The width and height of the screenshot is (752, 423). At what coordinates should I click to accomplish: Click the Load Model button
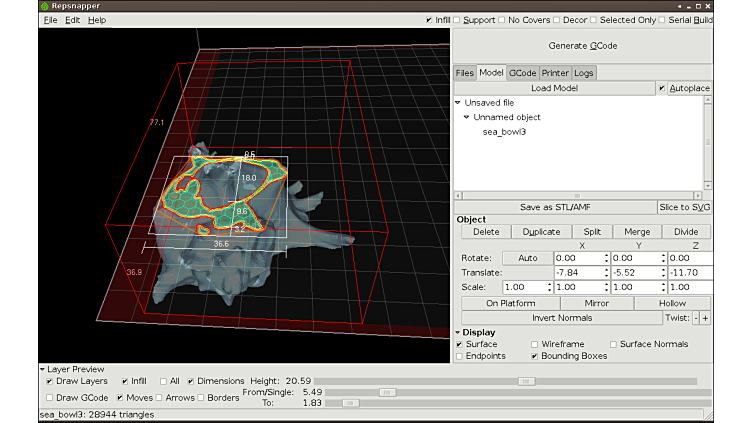(x=554, y=88)
